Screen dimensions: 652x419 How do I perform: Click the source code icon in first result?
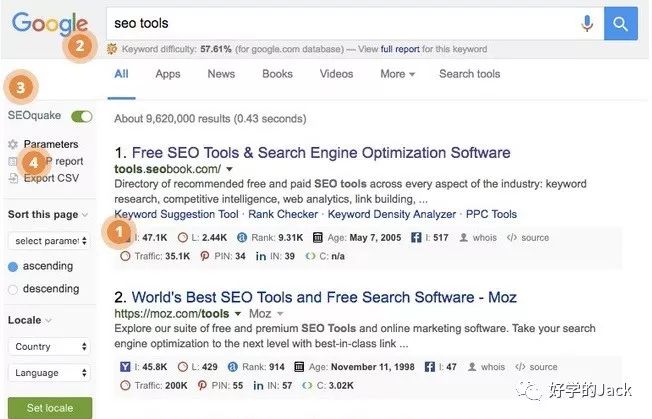(511, 238)
